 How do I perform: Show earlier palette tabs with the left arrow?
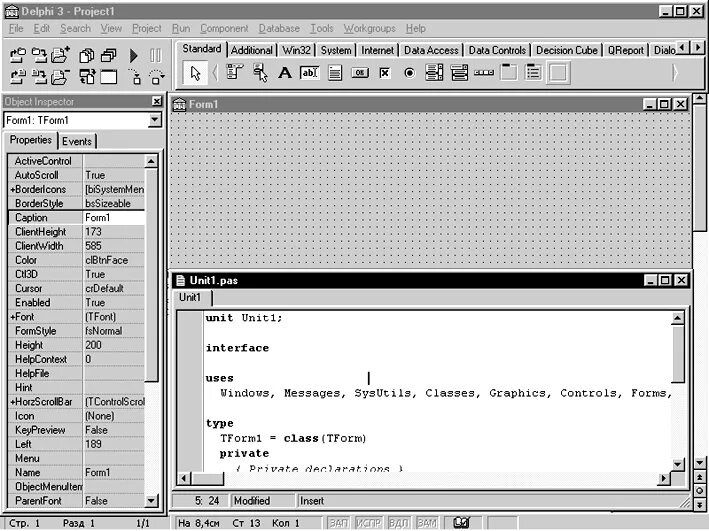point(683,47)
